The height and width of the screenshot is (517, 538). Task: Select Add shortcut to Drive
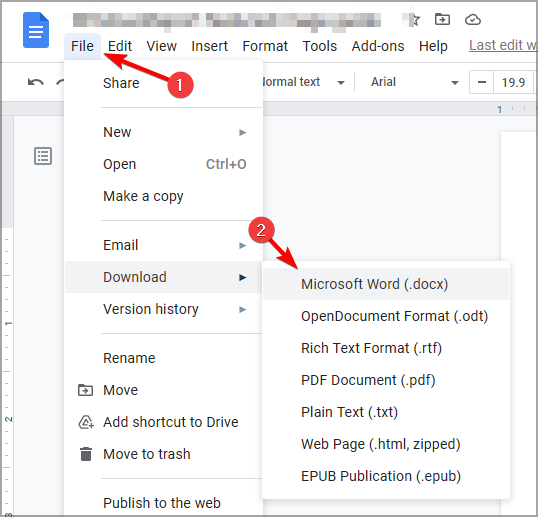point(163,422)
